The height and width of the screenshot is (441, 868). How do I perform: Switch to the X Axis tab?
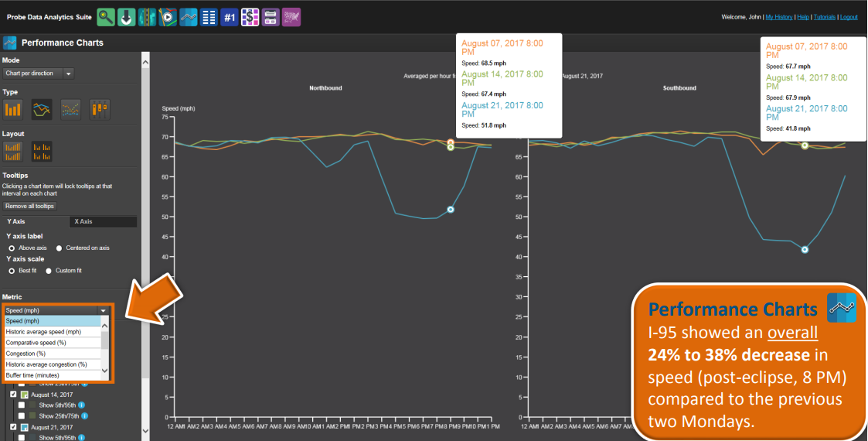[103, 222]
